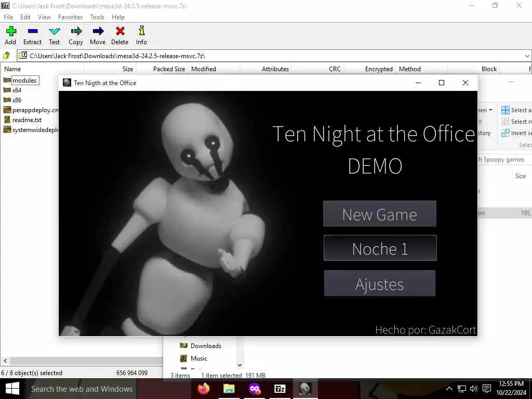Screen dimensions: 532x399
Task: Open the View menu in 7-Zip
Action: (44, 17)
